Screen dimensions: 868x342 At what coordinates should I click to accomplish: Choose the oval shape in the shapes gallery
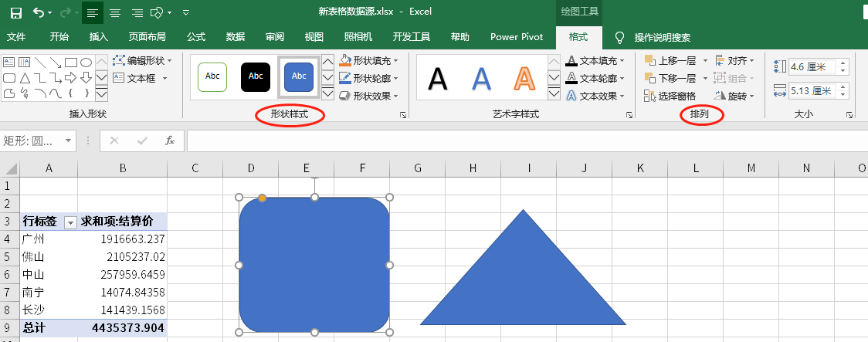tap(86, 62)
